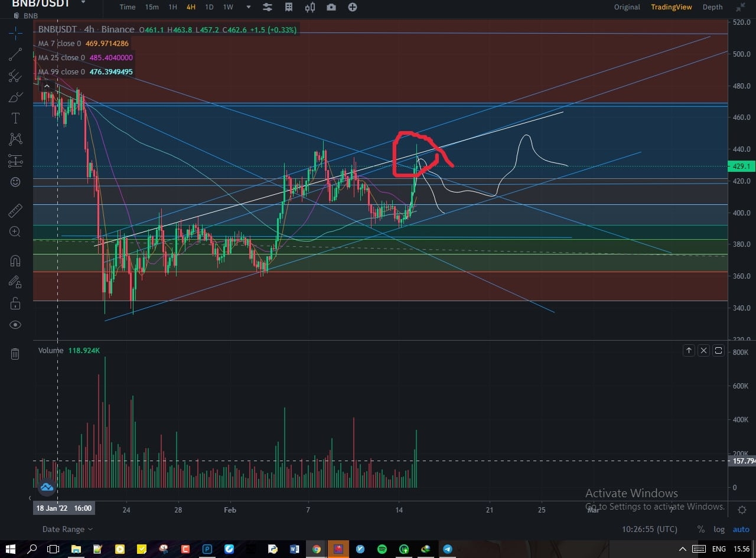Click the scroll left arrow under chart
This screenshot has width=756, height=558.
[x=30, y=499]
